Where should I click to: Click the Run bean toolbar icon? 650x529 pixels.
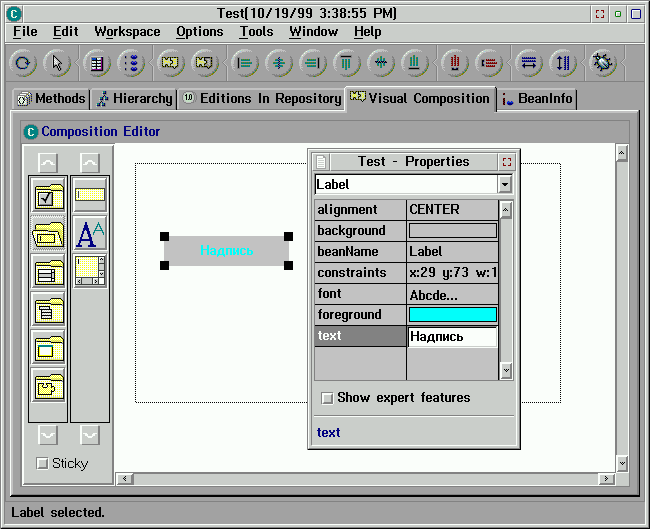click(x=23, y=63)
